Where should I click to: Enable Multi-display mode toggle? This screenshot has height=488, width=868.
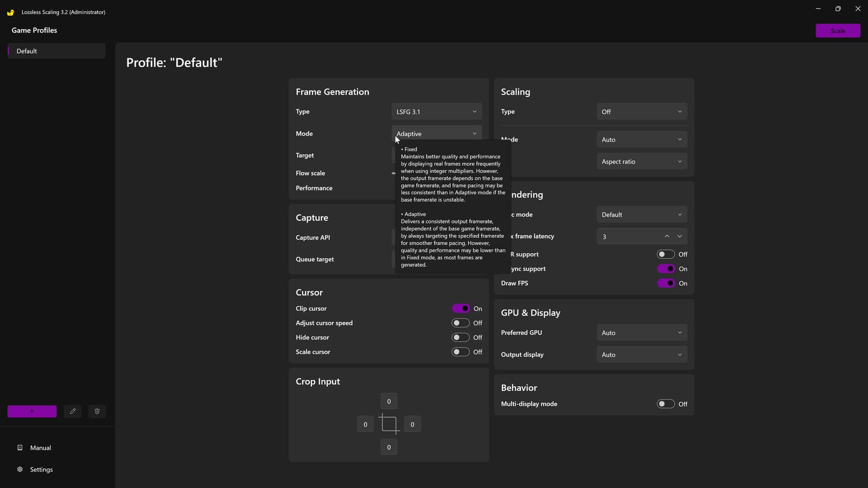(x=666, y=404)
